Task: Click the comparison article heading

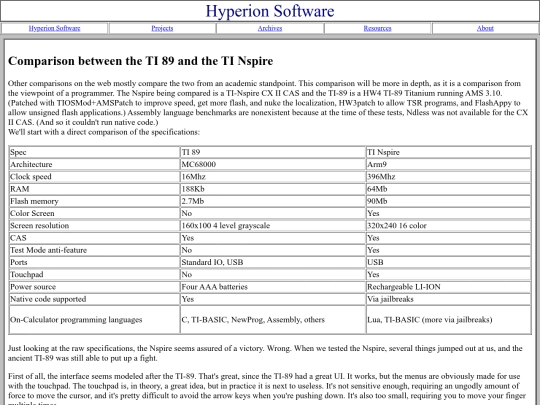Action: [x=141, y=61]
